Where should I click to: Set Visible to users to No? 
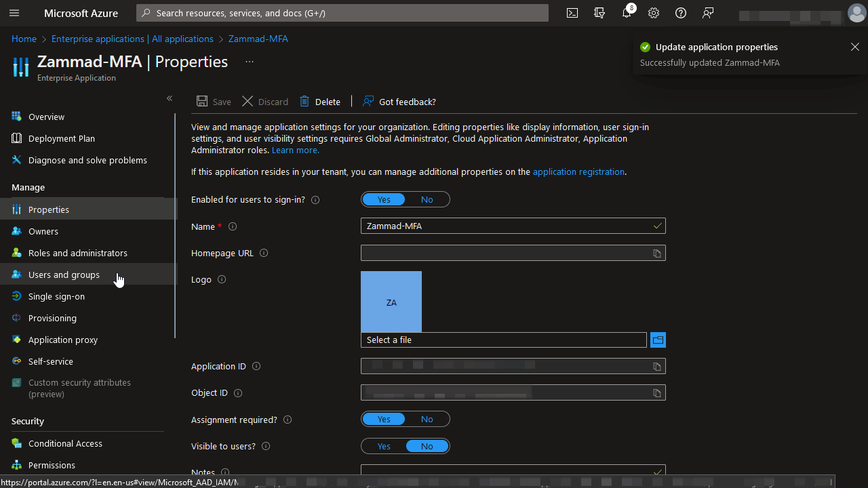pyautogui.click(x=427, y=446)
